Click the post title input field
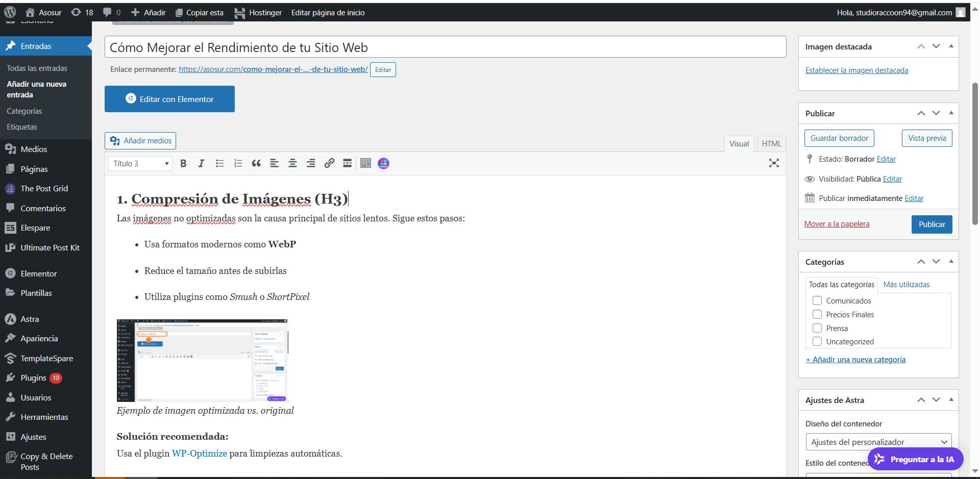The height and width of the screenshot is (479, 980). pos(445,47)
